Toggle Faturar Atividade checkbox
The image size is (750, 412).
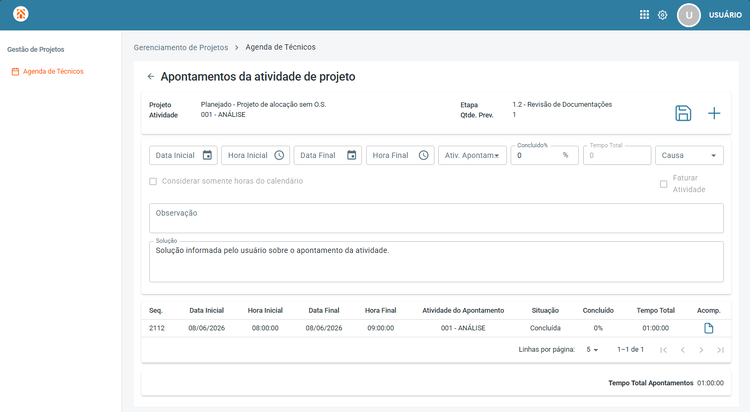coord(663,184)
